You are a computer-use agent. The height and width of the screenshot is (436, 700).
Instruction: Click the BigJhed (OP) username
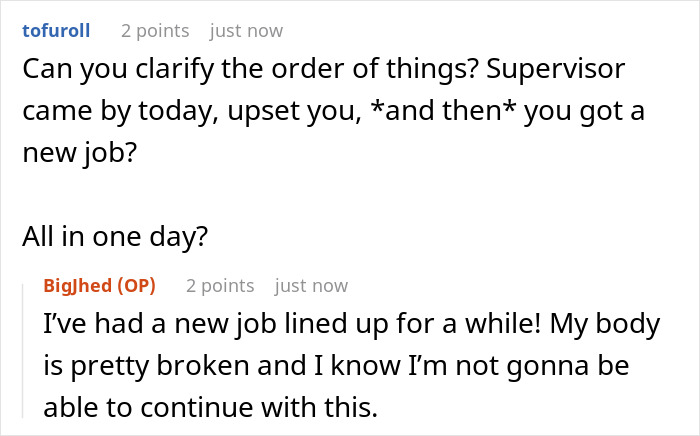(80, 286)
